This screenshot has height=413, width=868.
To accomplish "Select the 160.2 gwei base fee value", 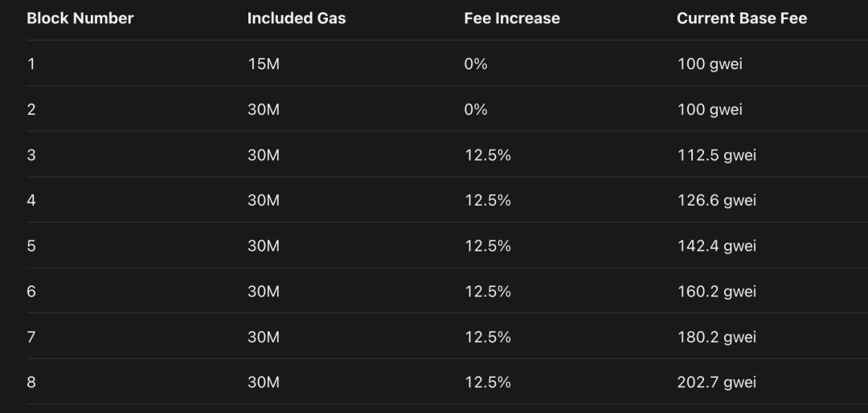I will [x=716, y=291].
